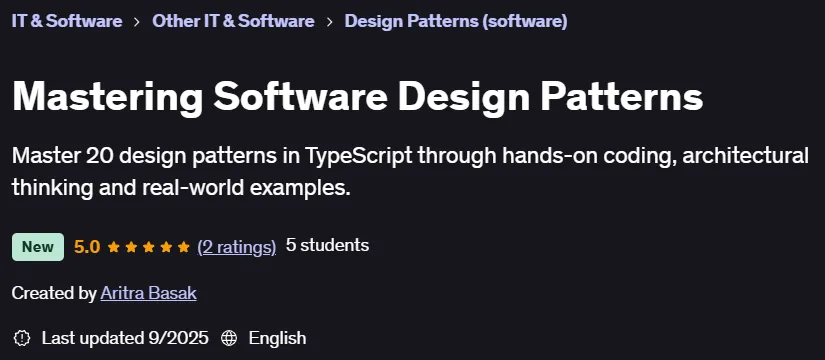The height and width of the screenshot is (360, 825).
Task: Select the fifth rating star
Action: 184,247
